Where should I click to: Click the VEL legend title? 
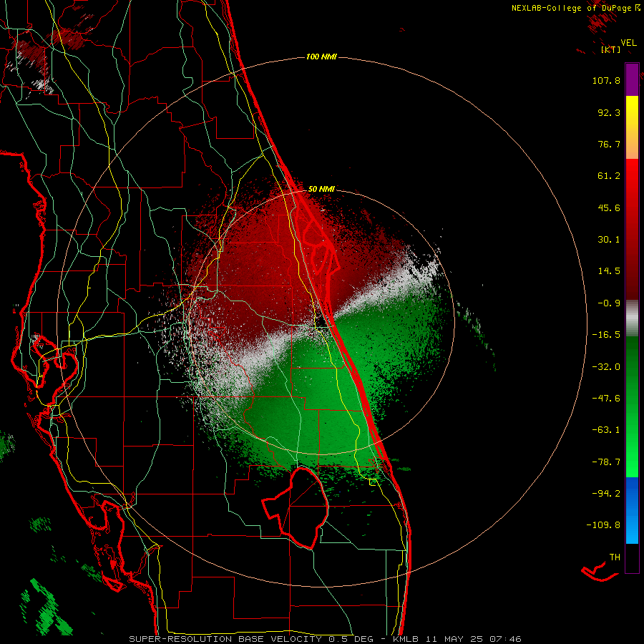coord(628,43)
